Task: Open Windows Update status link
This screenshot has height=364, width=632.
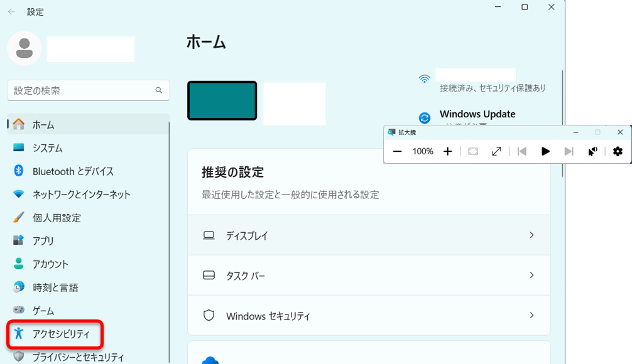Action: pyautogui.click(x=477, y=115)
